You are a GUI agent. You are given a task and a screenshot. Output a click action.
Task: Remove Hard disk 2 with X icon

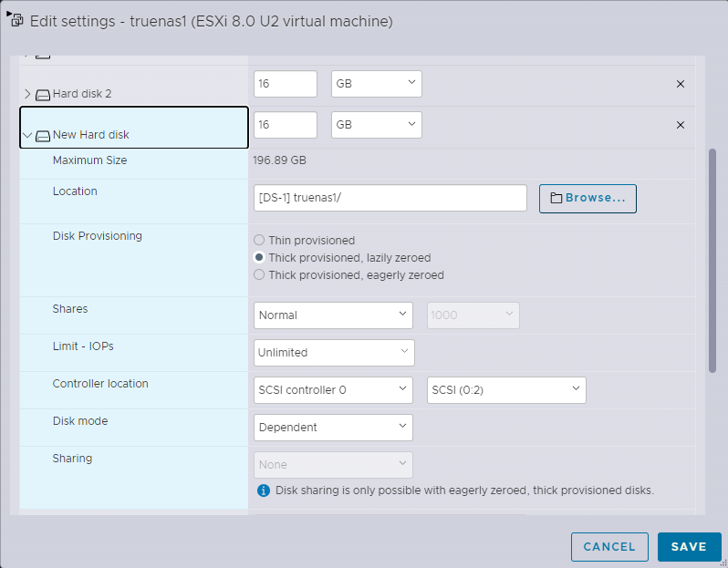(680, 84)
